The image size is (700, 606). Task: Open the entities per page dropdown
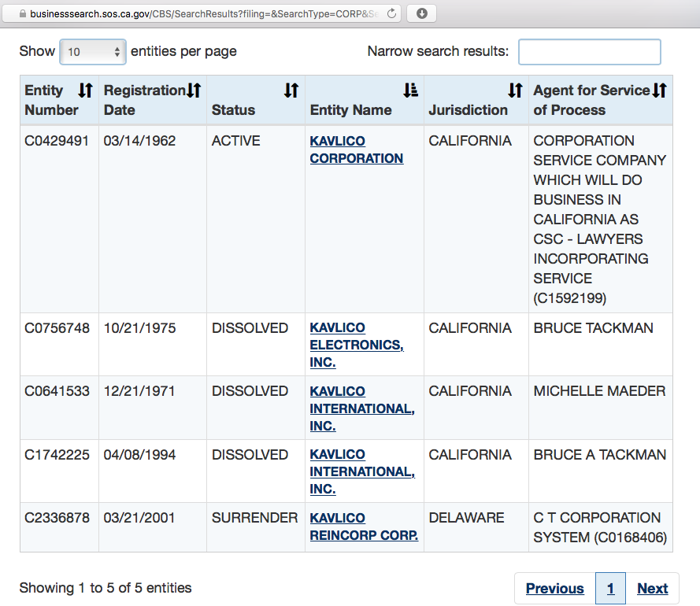[x=93, y=52]
